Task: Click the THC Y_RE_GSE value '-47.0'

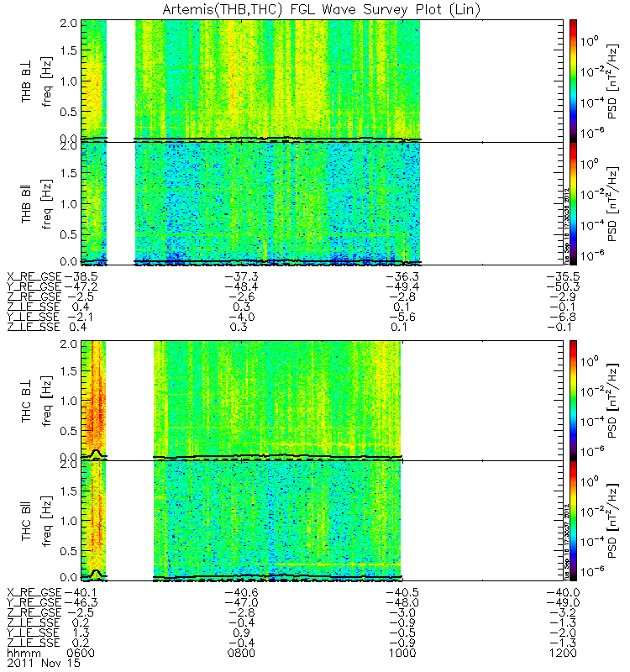Action: [242, 602]
